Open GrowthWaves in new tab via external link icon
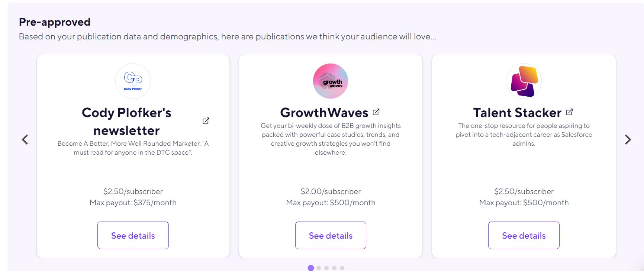This screenshot has height=271, width=644. [x=376, y=112]
